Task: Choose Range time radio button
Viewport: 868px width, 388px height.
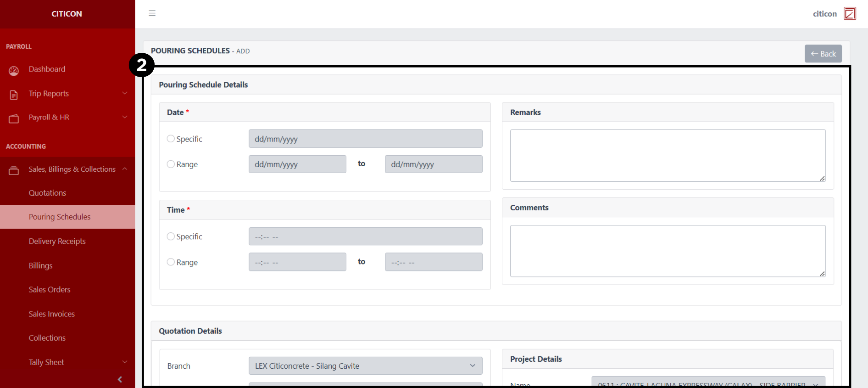Action: pos(171,262)
